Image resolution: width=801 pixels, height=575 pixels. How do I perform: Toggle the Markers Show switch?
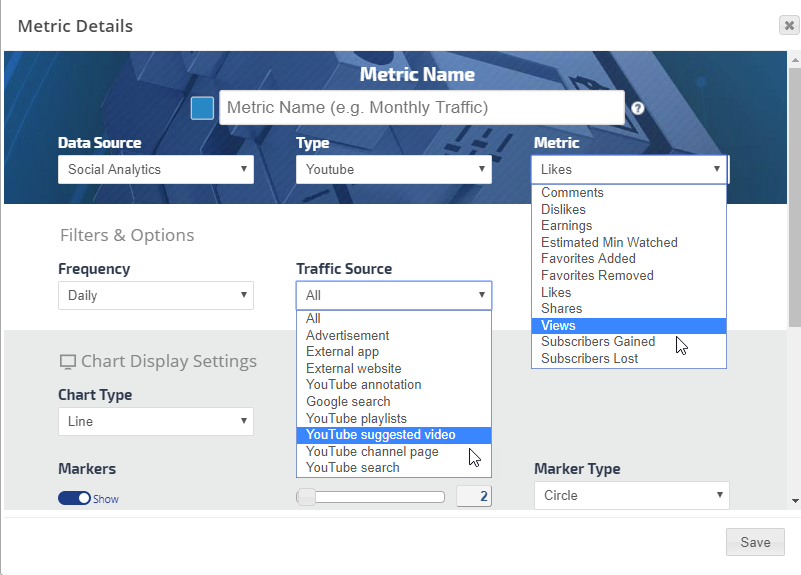(x=75, y=498)
